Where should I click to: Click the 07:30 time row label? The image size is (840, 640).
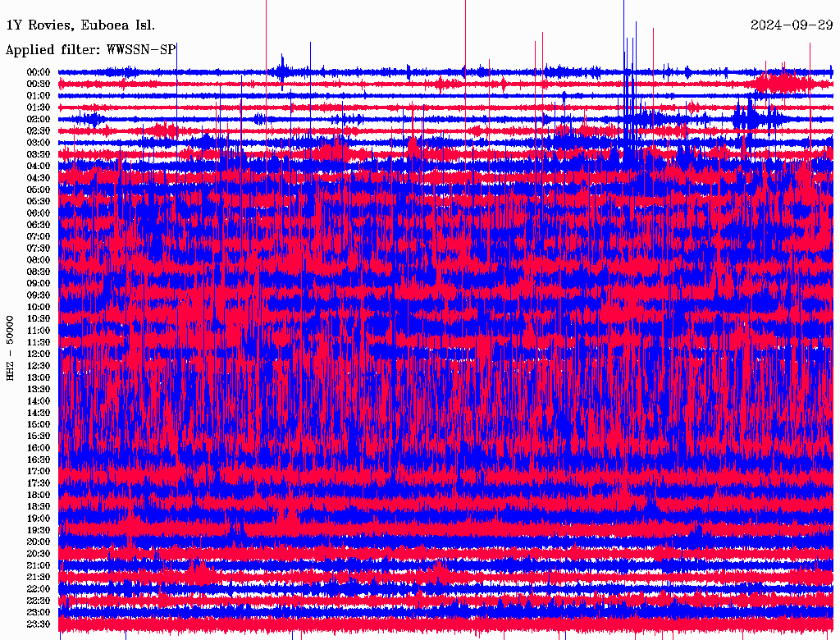(x=39, y=249)
